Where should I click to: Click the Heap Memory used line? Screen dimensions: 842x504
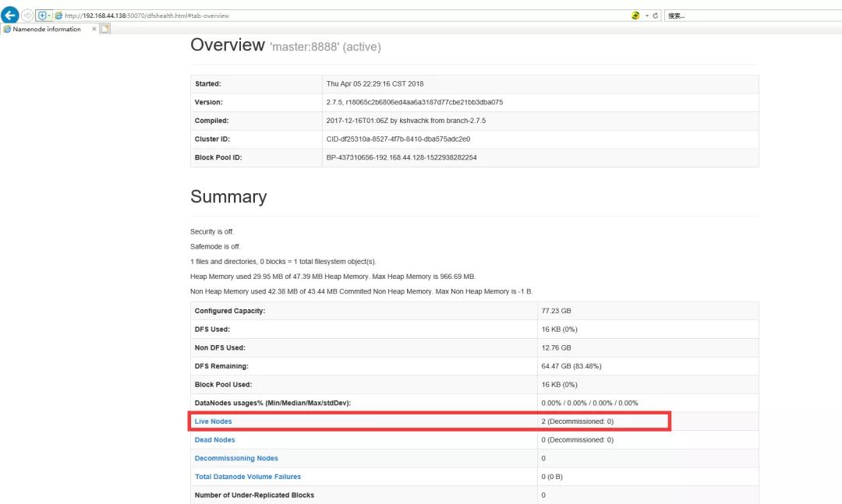click(x=333, y=277)
